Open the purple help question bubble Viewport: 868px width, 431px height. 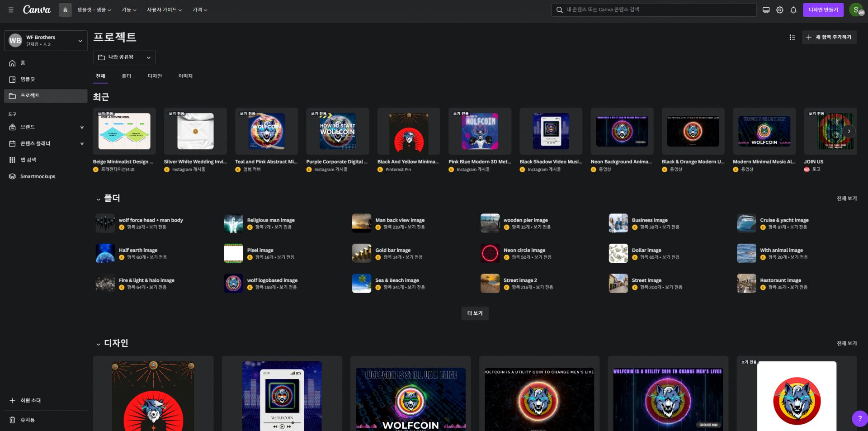859,418
